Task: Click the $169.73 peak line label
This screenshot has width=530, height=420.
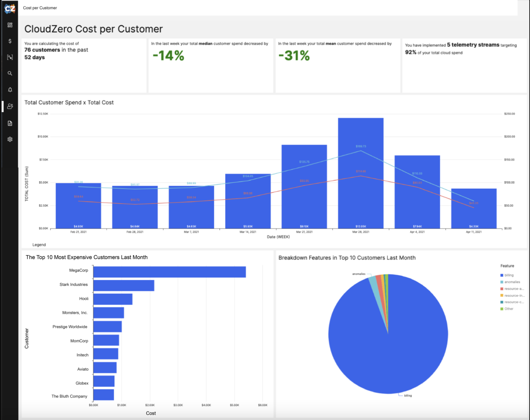Action: 361,146
